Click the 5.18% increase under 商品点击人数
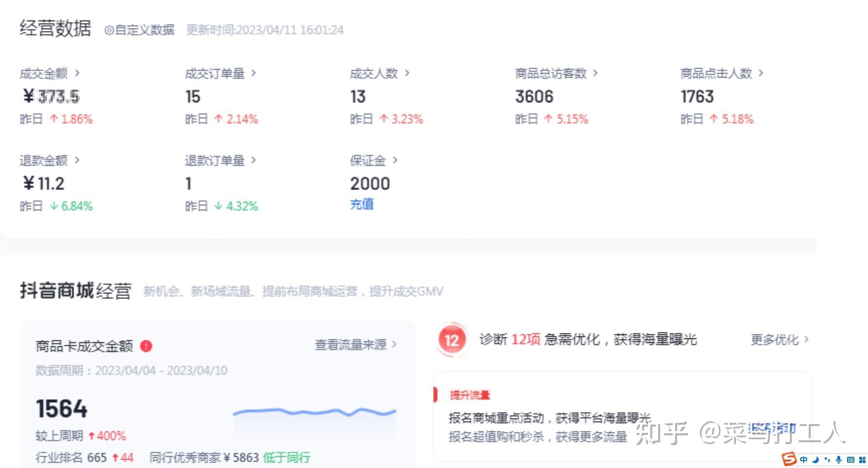Screen dimensions: 868x468 (732, 119)
